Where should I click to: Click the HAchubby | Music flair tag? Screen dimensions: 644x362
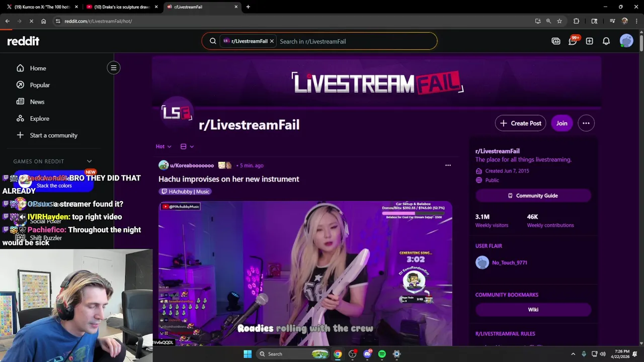pos(185,192)
